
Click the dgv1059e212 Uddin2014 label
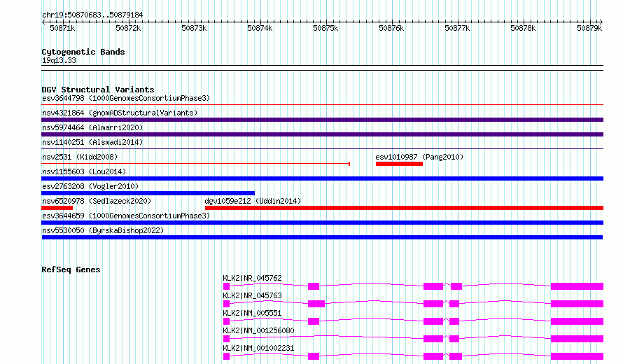tap(253, 201)
